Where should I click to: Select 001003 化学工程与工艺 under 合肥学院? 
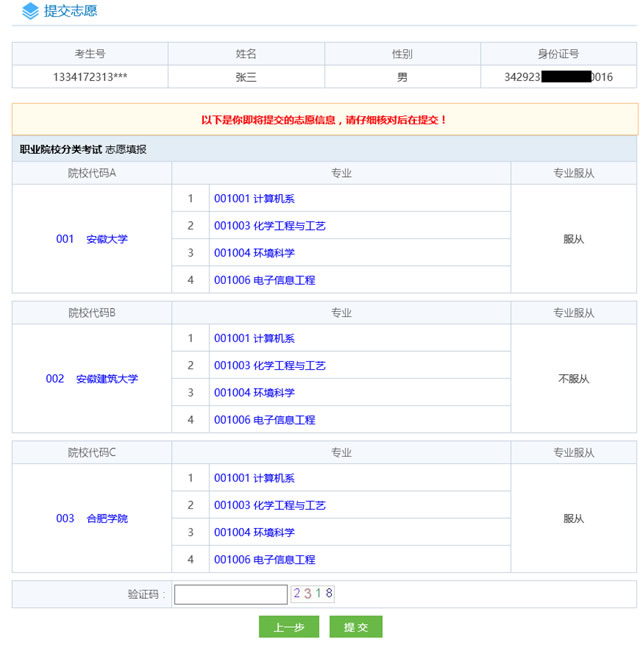click(x=269, y=505)
